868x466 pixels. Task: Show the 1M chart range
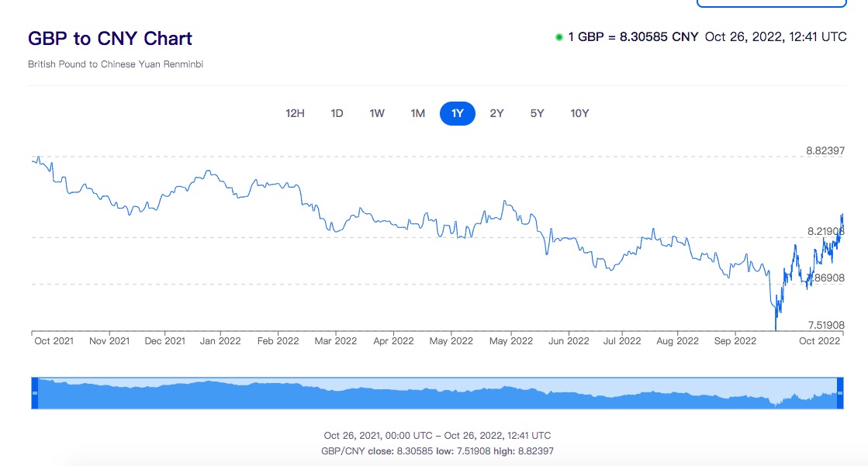(x=417, y=113)
